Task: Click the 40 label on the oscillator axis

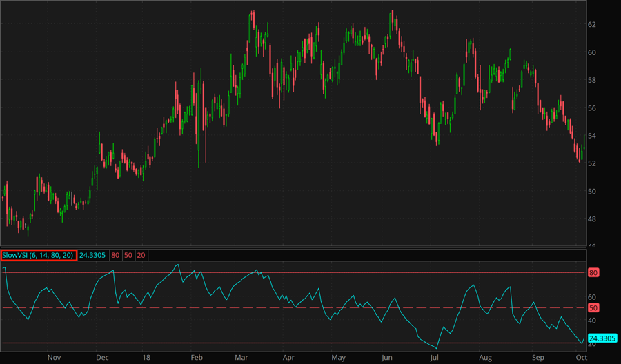Action: 592,320
